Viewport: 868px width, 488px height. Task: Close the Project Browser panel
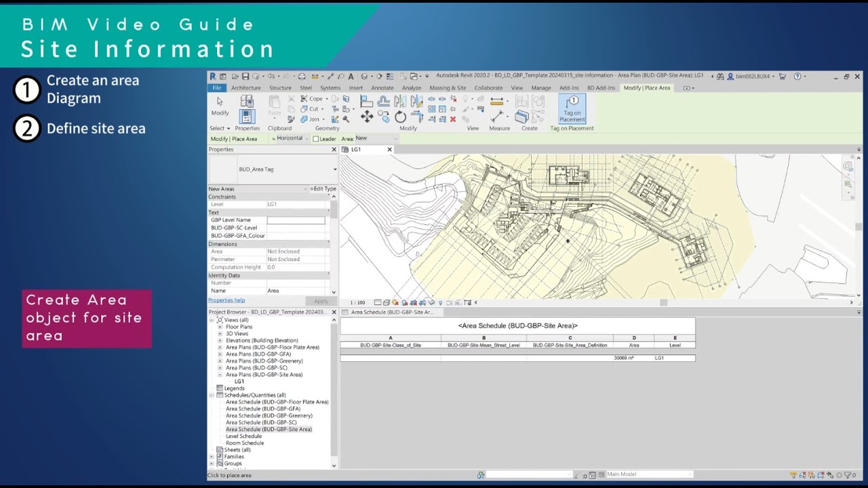pyautogui.click(x=334, y=312)
